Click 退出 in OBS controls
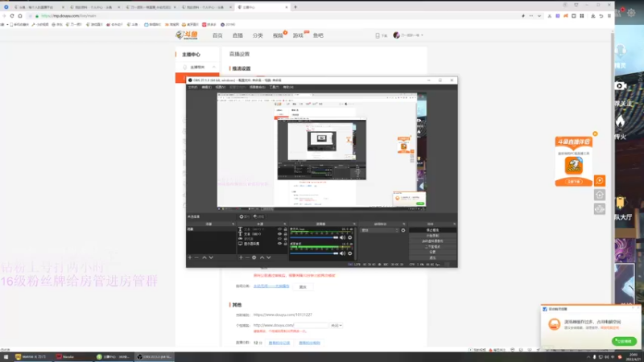The image size is (644, 362). click(x=432, y=257)
